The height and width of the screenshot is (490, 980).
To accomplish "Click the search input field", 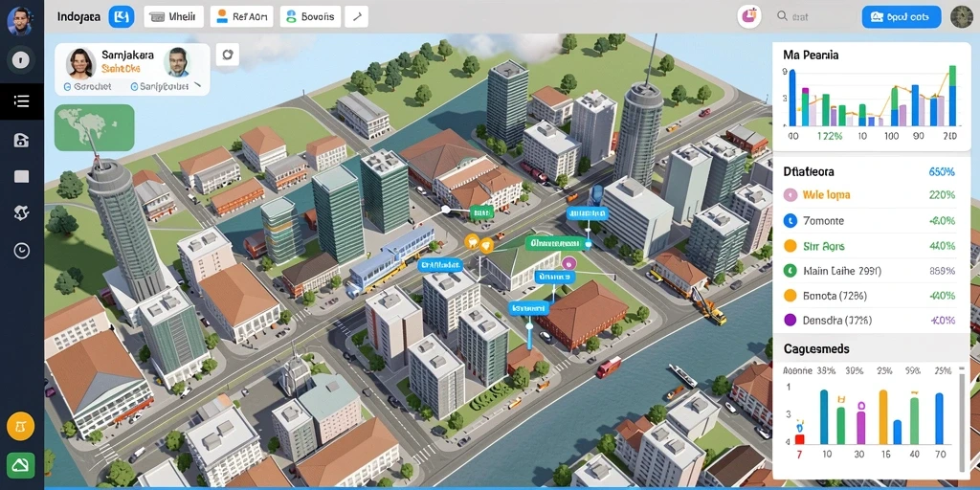I will pyautogui.click(x=813, y=17).
